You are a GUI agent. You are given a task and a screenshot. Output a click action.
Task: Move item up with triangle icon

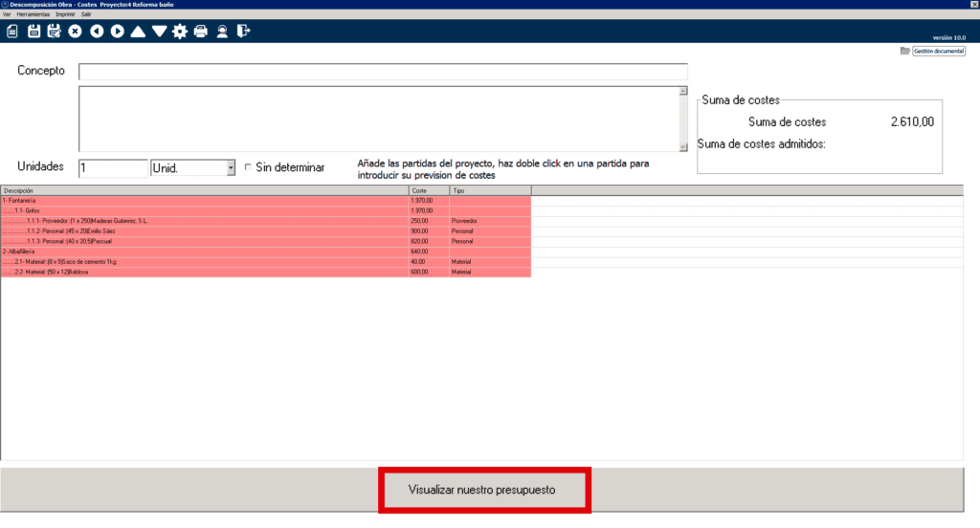138,32
